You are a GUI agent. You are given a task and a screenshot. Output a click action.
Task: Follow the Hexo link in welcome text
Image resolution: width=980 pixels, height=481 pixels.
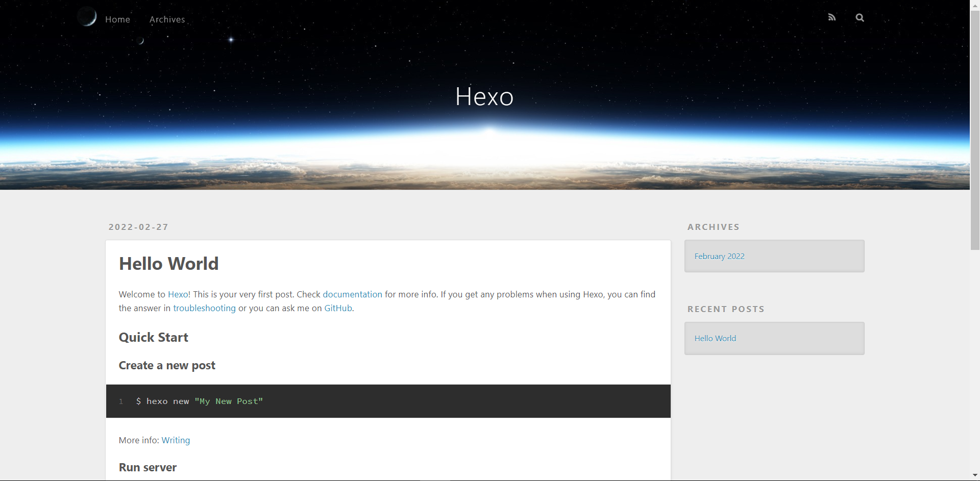click(x=178, y=294)
